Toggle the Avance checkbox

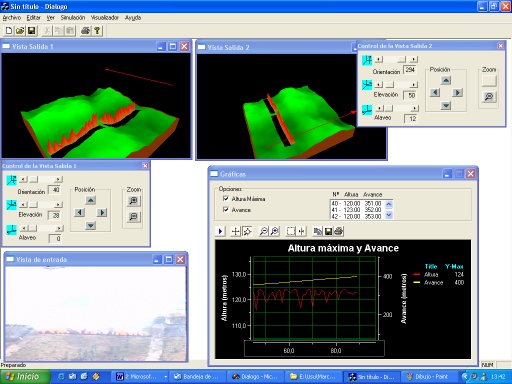tap(226, 210)
